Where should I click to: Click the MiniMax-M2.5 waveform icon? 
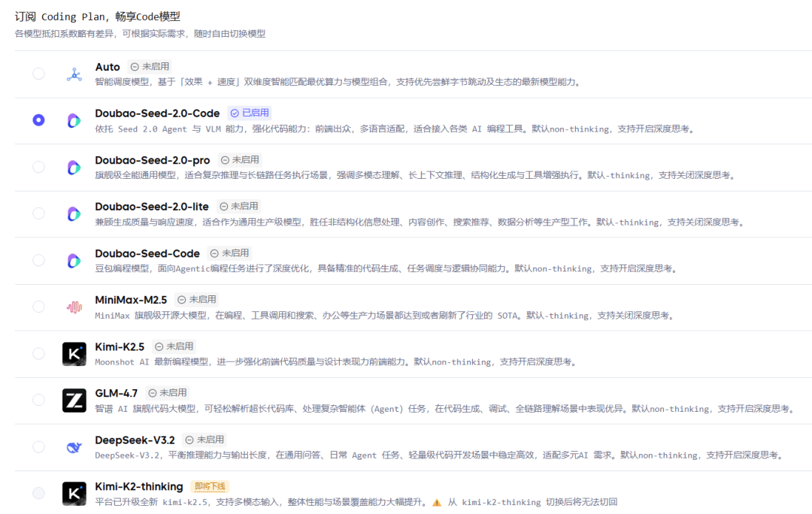click(74, 307)
